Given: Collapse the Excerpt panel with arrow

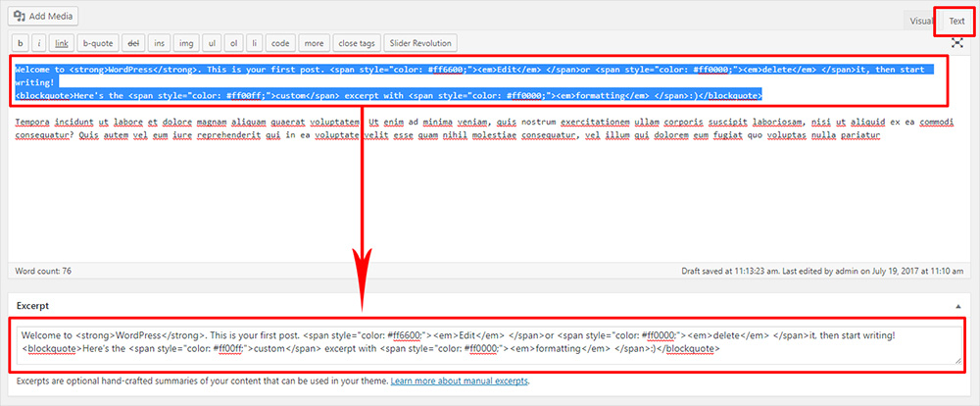Looking at the screenshot, I should (957, 306).
